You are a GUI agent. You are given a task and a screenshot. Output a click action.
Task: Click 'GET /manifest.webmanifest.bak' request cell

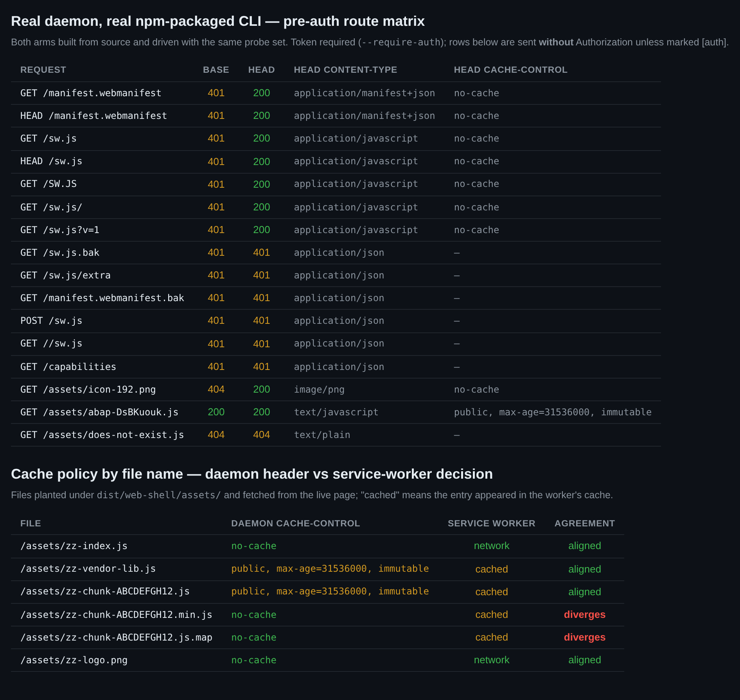click(x=102, y=298)
